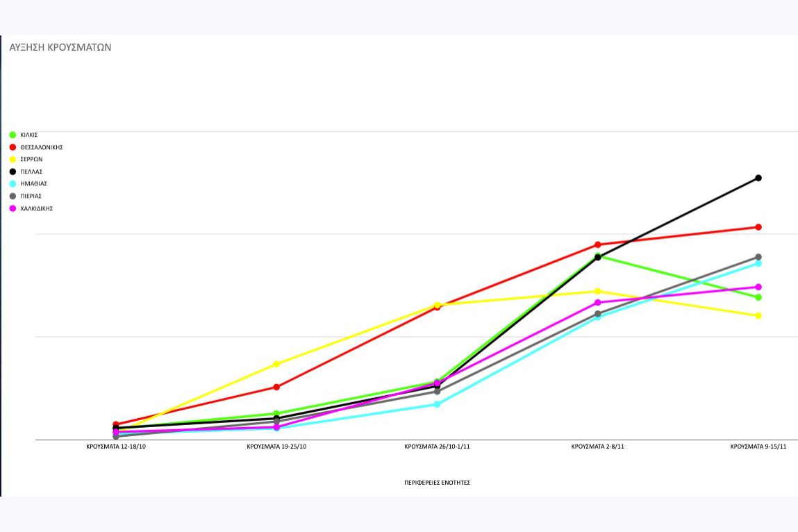
Task: Toggle the ΣΕΡΡΩΝ series label in legend
Action: tap(31, 159)
